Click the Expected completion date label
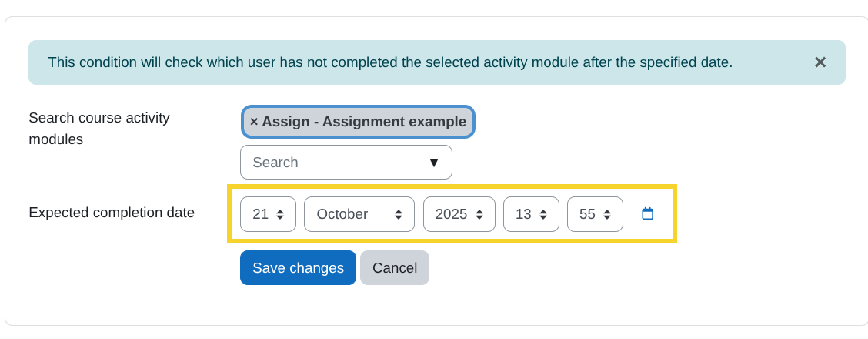Image resolution: width=868 pixels, height=339 pixels. point(112,213)
